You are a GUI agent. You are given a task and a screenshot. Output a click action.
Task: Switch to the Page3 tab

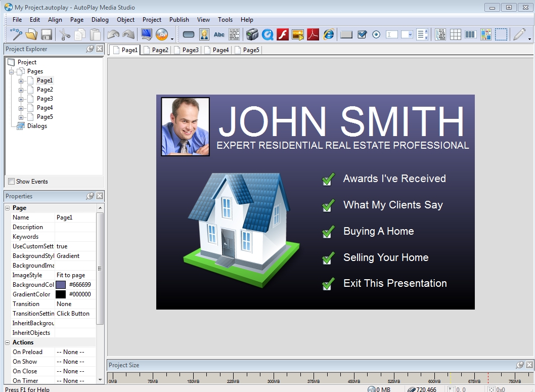(187, 50)
